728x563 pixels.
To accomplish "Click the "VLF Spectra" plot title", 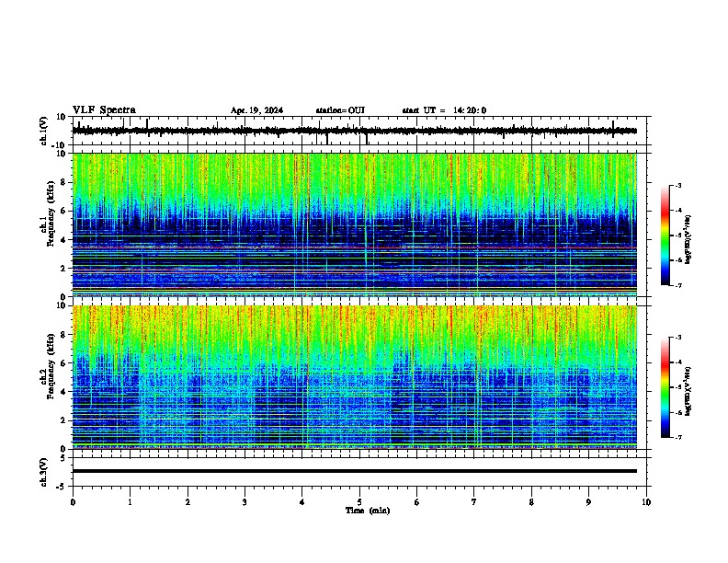I will (104, 110).
